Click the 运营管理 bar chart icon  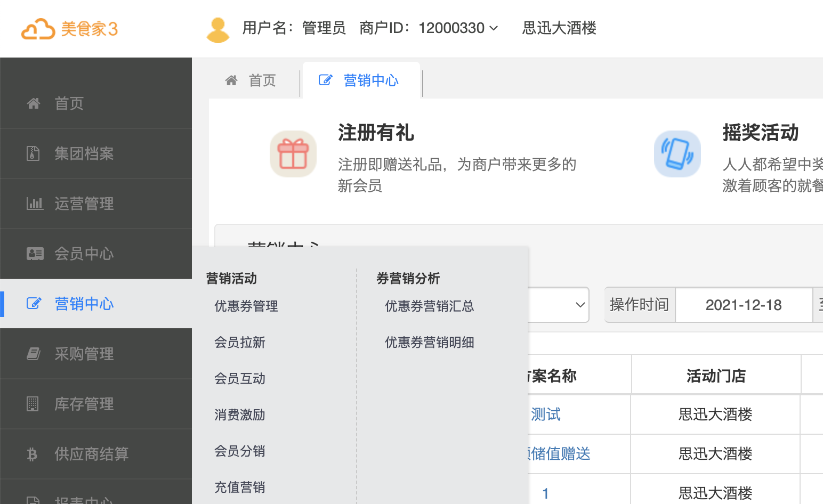[x=34, y=203]
